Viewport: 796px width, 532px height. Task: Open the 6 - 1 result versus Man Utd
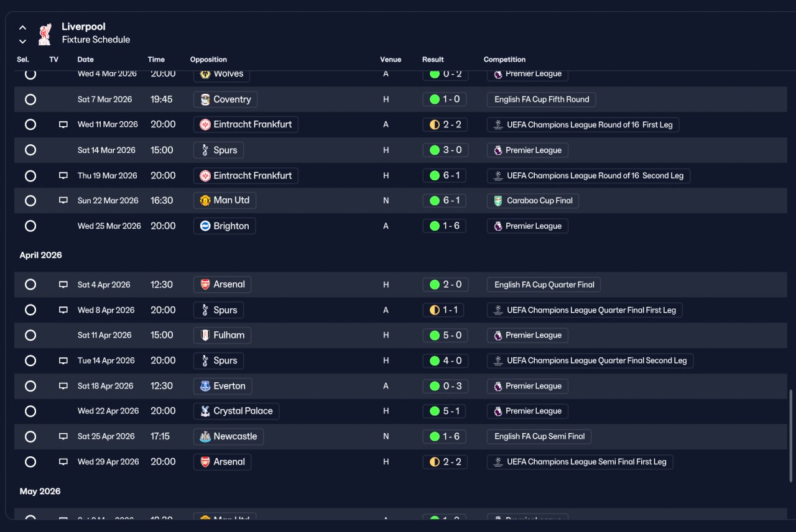tap(445, 201)
